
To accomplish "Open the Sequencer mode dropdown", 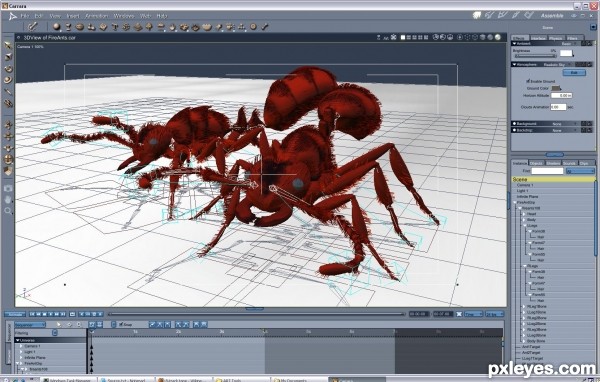I will (x=30, y=325).
